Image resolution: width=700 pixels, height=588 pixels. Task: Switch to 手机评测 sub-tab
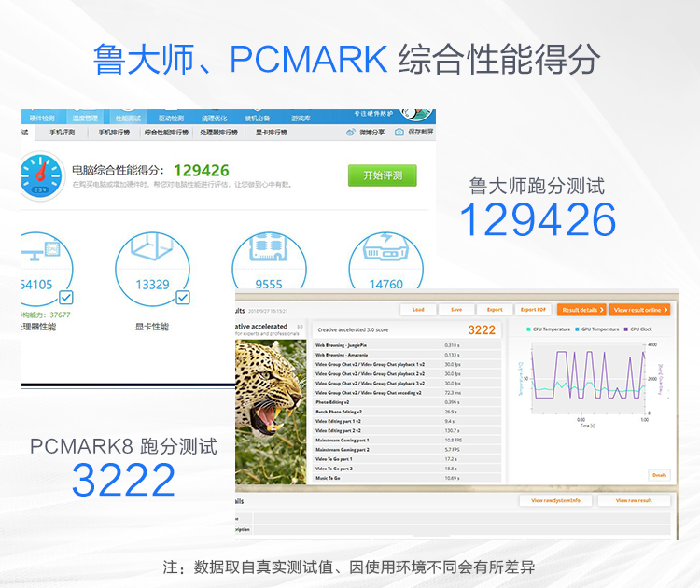coord(62,133)
